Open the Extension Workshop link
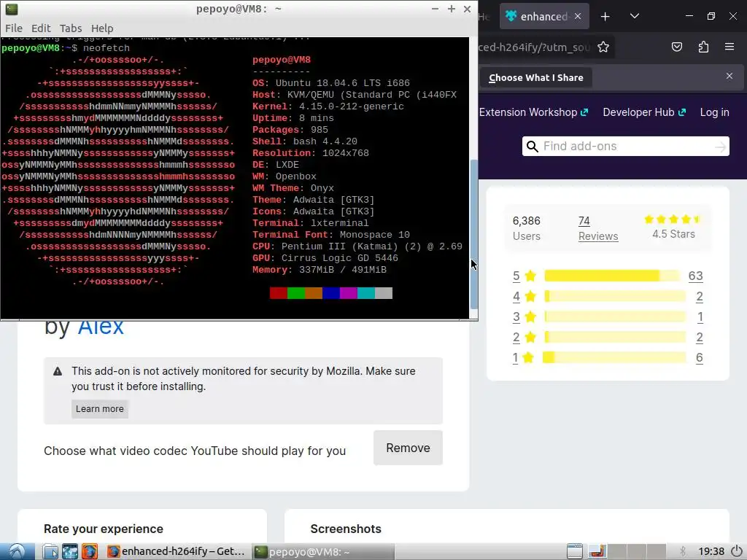The height and width of the screenshot is (560, 747). 533,112
